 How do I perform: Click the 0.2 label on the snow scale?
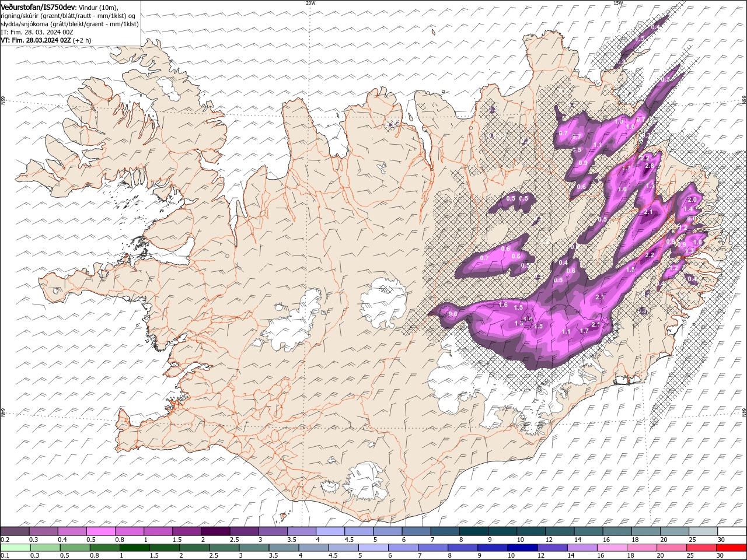[x=4, y=540]
